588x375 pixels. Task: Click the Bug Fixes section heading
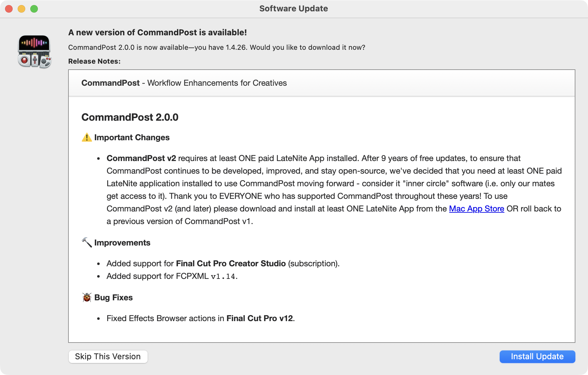tap(113, 297)
